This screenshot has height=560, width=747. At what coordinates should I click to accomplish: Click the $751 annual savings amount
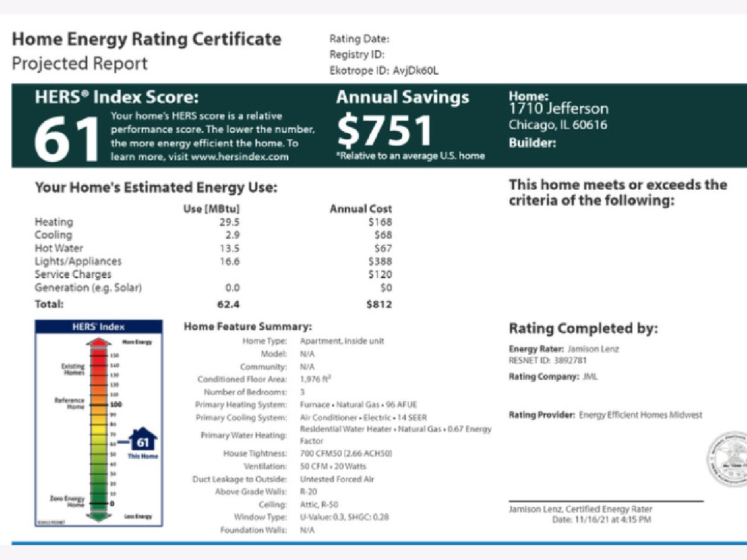[x=384, y=131]
